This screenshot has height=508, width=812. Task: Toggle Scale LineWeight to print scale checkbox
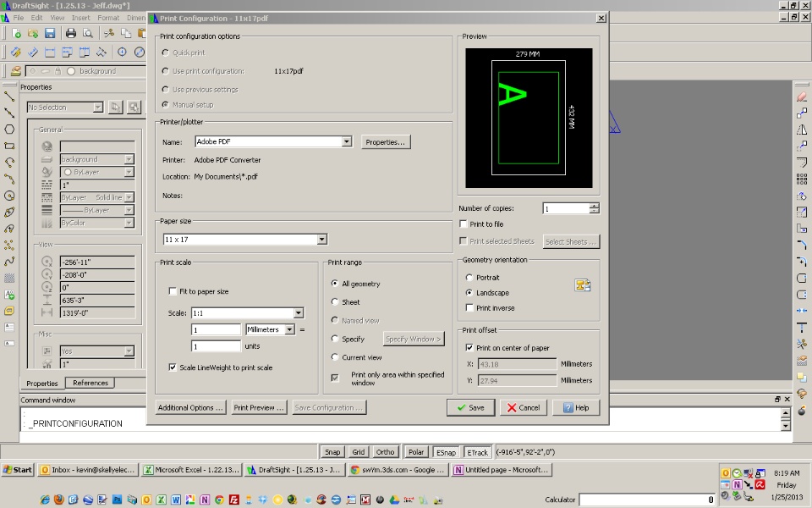pyautogui.click(x=173, y=367)
